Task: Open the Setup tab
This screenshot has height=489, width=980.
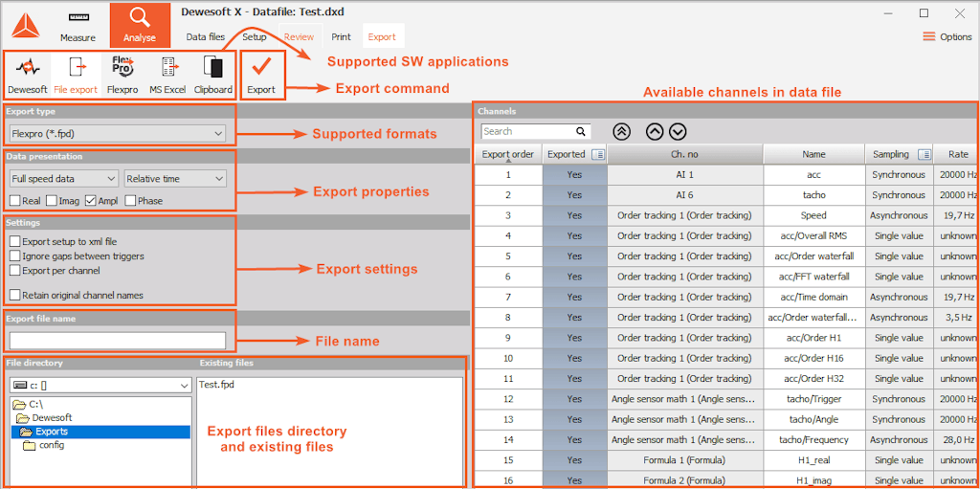Action: coord(255,37)
